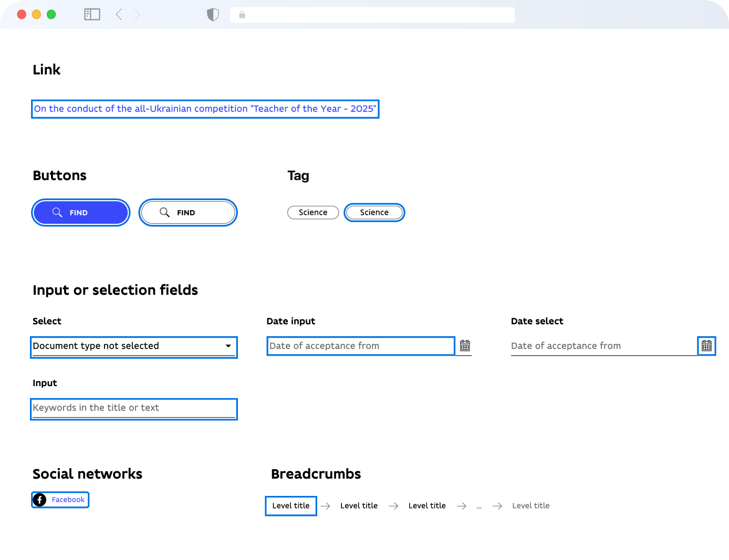
Task: Click the Date select text field
Action: coord(603,346)
